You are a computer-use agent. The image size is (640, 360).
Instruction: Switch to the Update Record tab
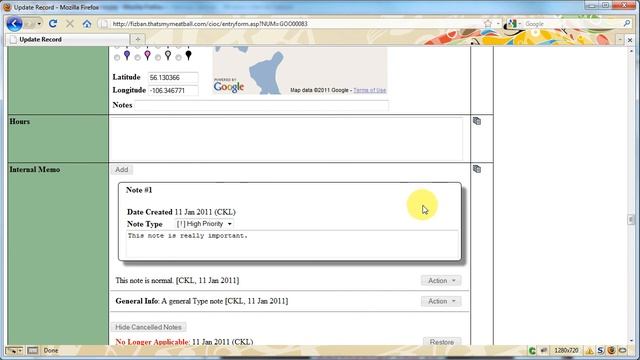(x=67, y=39)
